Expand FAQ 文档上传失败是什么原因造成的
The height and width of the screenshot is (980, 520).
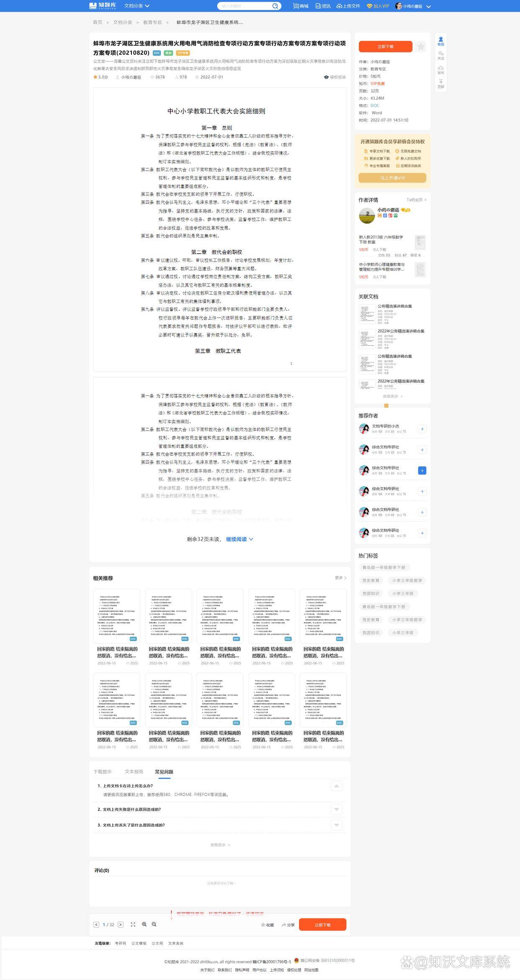[x=336, y=809]
